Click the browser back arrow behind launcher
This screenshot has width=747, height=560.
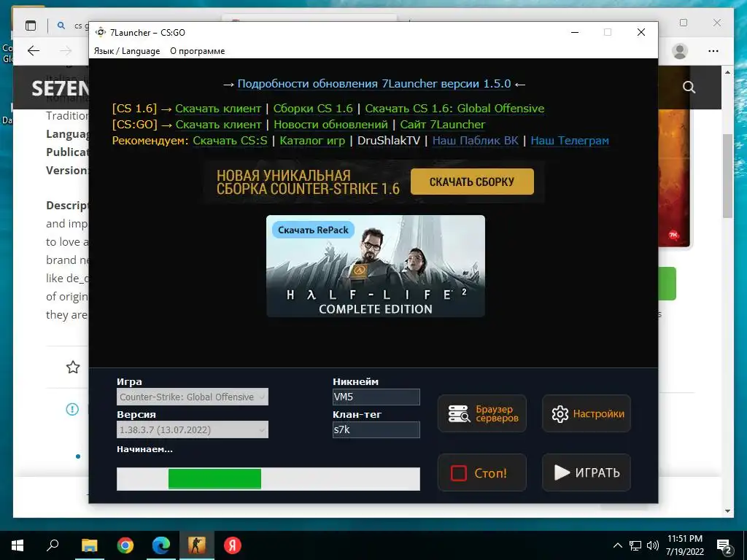coord(34,51)
